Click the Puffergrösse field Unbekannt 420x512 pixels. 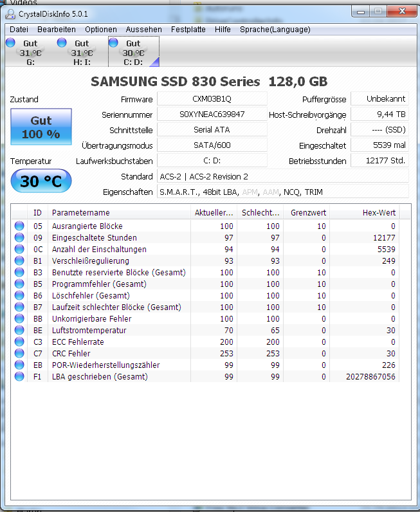pyautogui.click(x=380, y=98)
